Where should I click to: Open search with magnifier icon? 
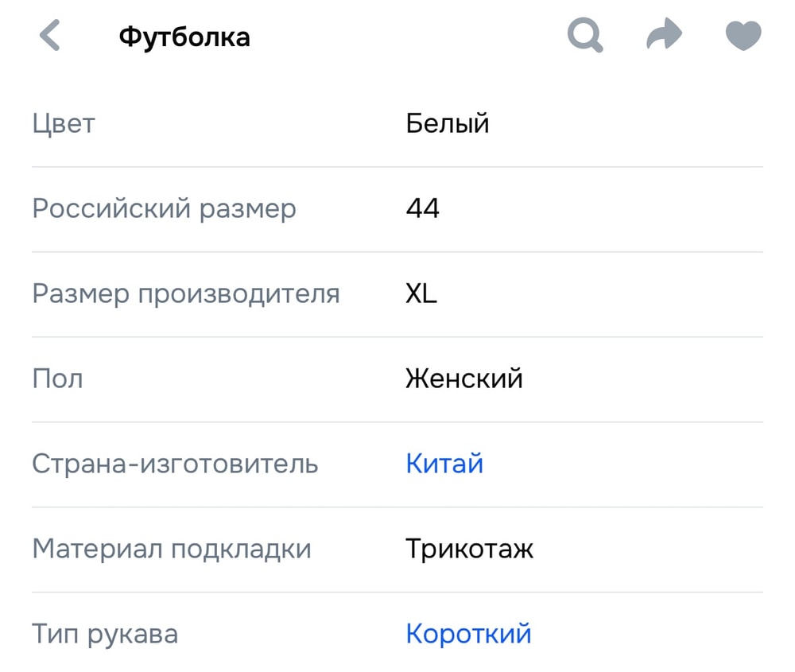[x=585, y=36]
